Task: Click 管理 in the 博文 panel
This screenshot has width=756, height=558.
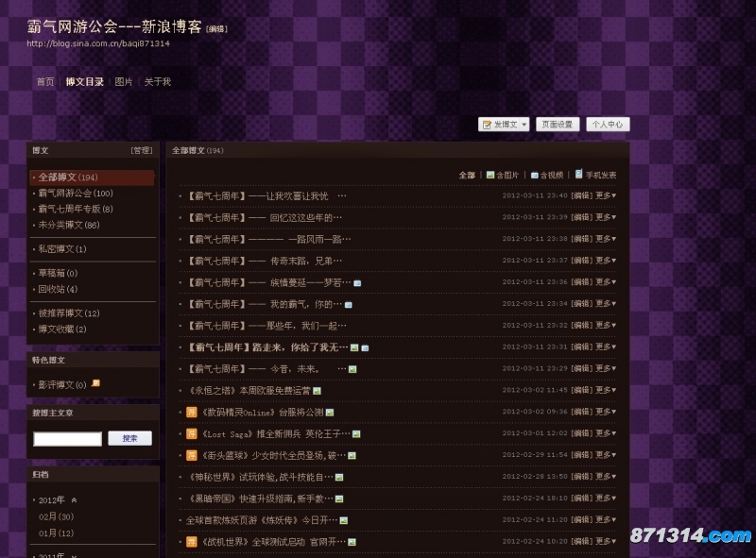Action: coord(142,150)
